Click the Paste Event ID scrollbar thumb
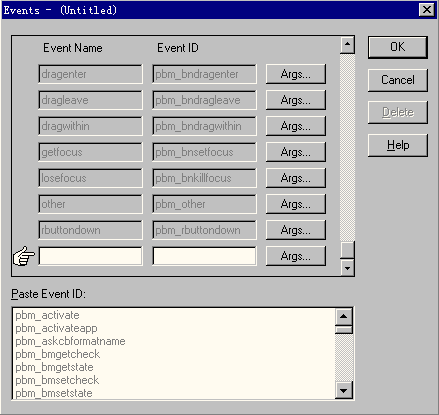This screenshot has height=415, width=439. 344,329
